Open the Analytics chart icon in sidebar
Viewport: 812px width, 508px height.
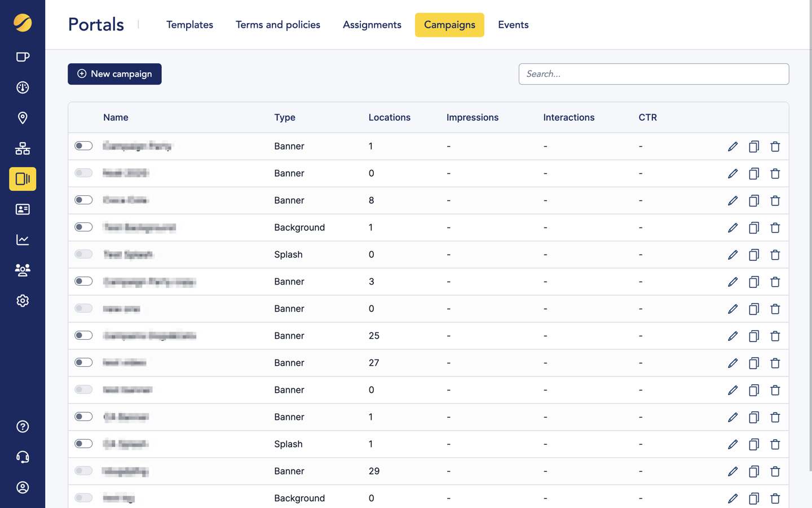coord(23,240)
